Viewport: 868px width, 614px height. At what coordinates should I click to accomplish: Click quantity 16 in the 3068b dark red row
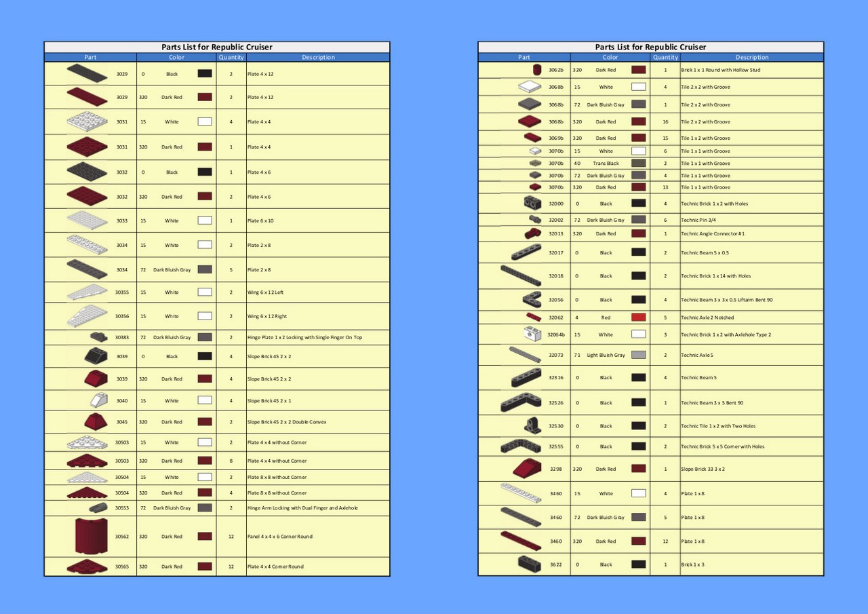665,121
